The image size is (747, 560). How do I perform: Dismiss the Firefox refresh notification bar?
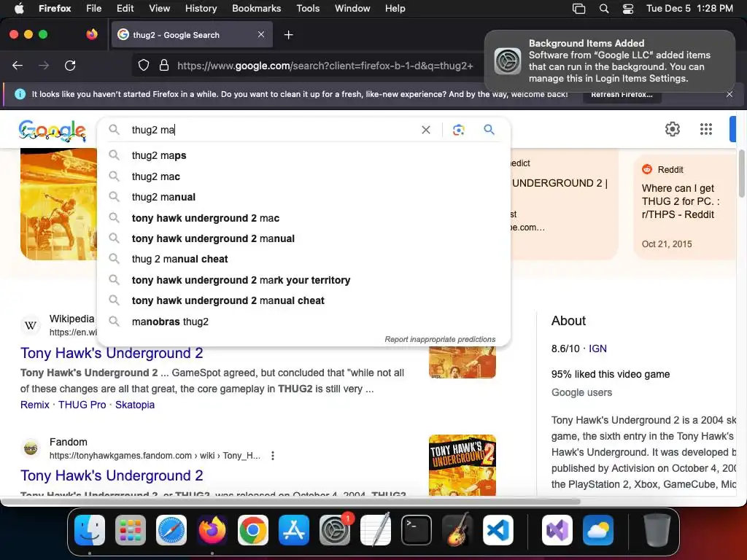point(729,94)
